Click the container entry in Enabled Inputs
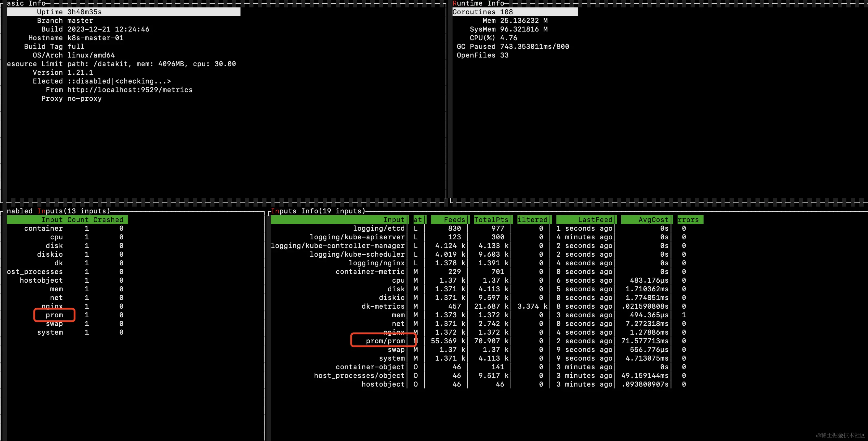This screenshot has height=441, width=868. point(44,228)
